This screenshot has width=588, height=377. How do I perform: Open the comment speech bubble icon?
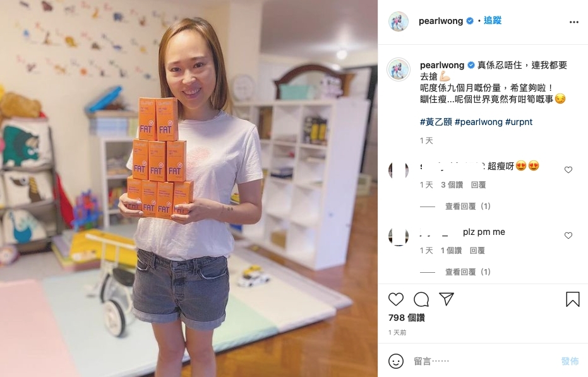coord(421,299)
